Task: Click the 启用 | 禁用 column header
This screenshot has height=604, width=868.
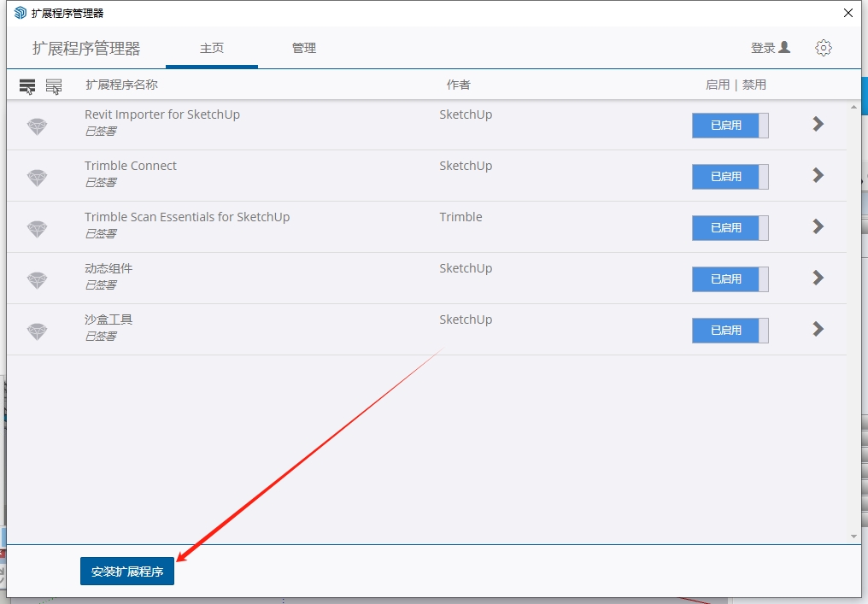Action: tap(736, 85)
